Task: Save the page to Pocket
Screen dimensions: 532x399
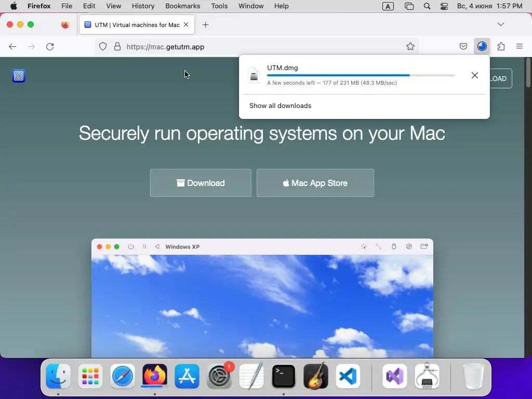Action: click(x=463, y=46)
